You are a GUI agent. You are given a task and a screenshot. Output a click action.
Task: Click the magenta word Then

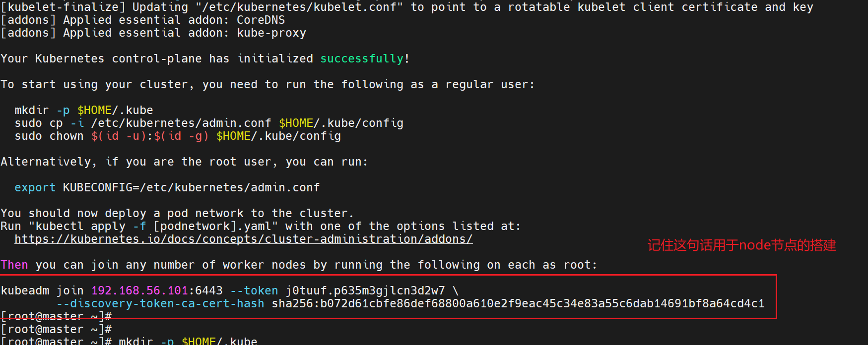pos(14,265)
